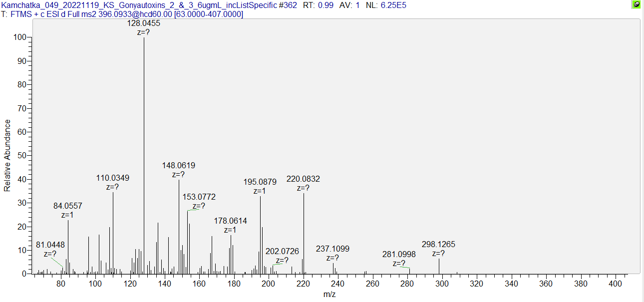This screenshot has height=302, width=644.
Task: Click the 81.0448 peak label
Action: coord(50,245)
